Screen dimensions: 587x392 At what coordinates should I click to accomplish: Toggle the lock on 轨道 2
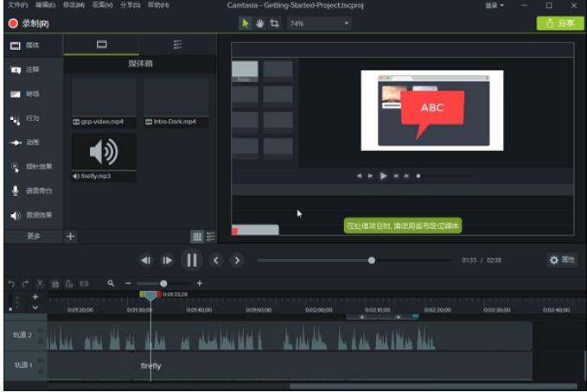pyautogui.click(x=41, y=341)
